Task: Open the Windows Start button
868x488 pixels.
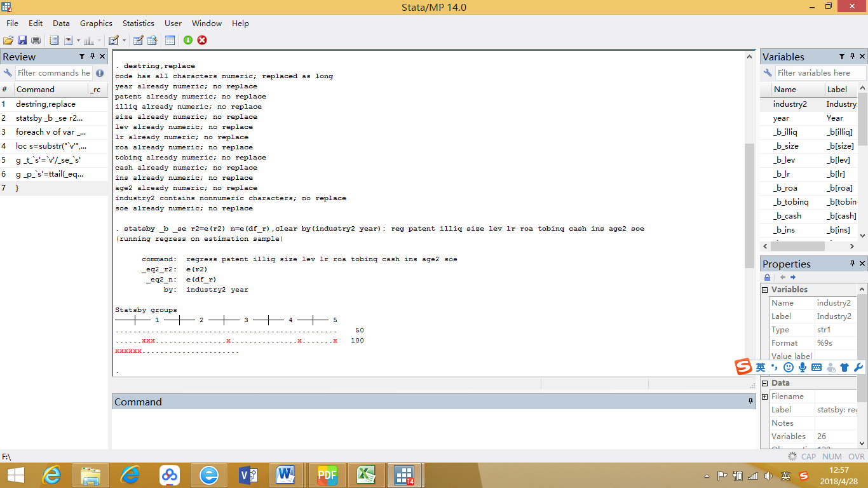Action: 16,475
